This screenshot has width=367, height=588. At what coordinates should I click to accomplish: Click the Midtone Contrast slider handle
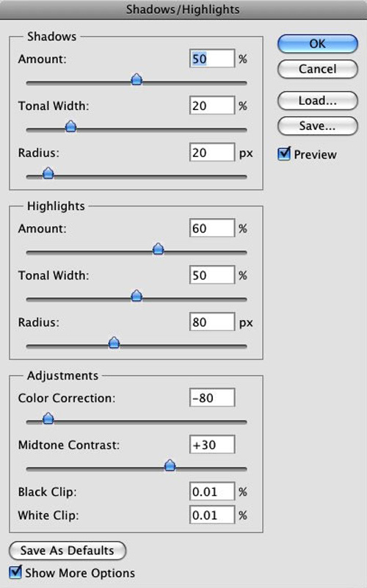point(170,465)
